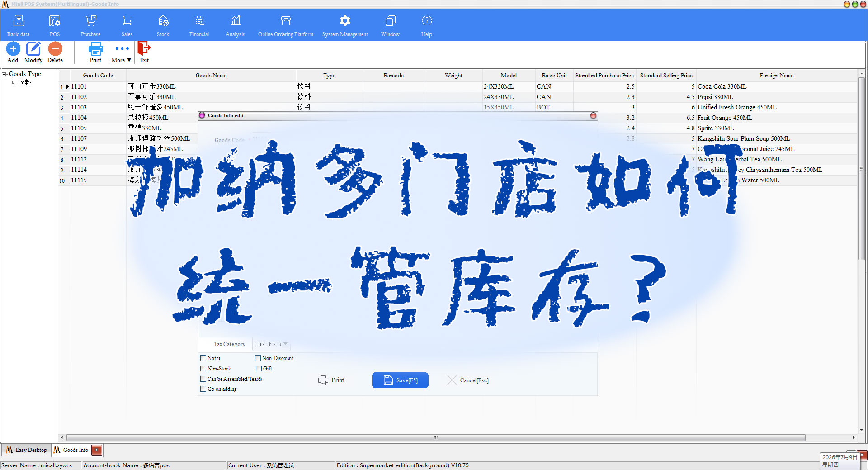Enable the Non-Discount checkbox

258,358
